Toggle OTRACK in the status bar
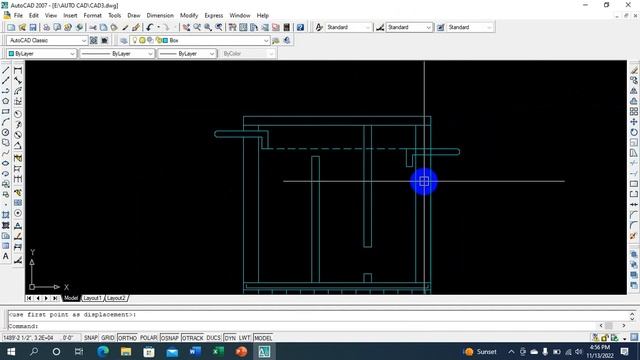The width and height of the screenshot is (640, 360). click(x=192, y=338)
